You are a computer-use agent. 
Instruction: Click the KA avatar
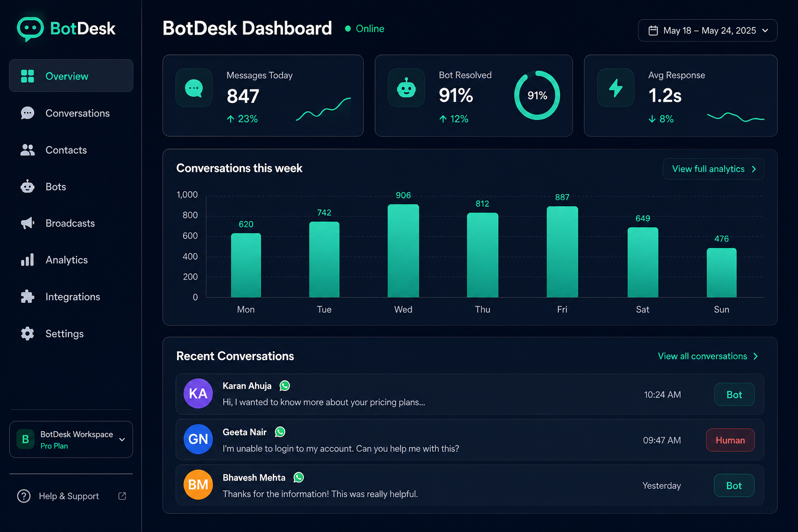point(198,394)
